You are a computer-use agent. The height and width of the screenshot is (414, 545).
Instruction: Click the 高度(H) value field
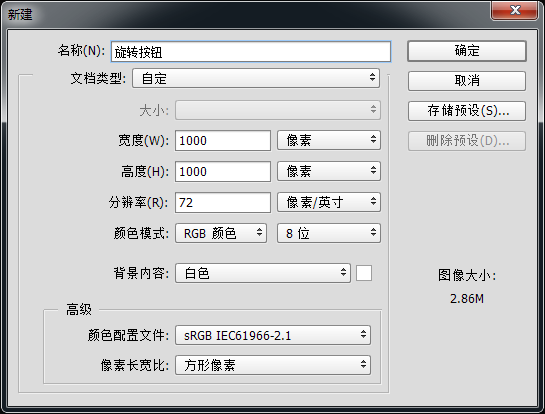coord(223,171)
